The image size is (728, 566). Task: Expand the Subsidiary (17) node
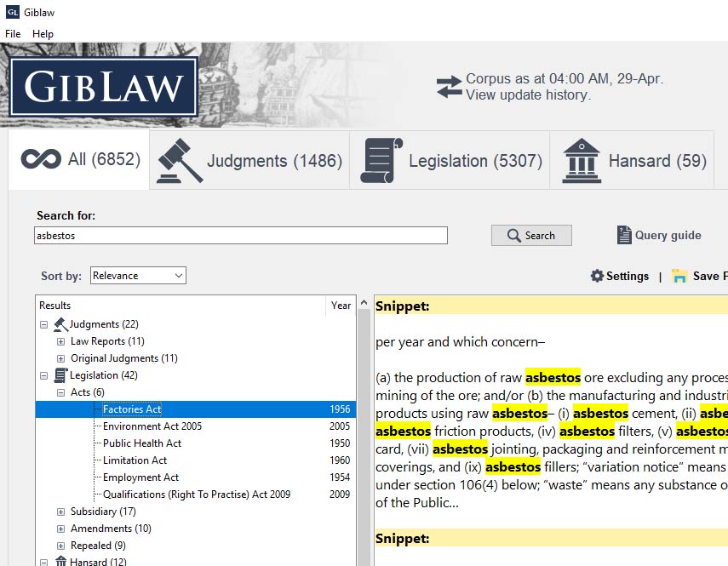point(60,512)
